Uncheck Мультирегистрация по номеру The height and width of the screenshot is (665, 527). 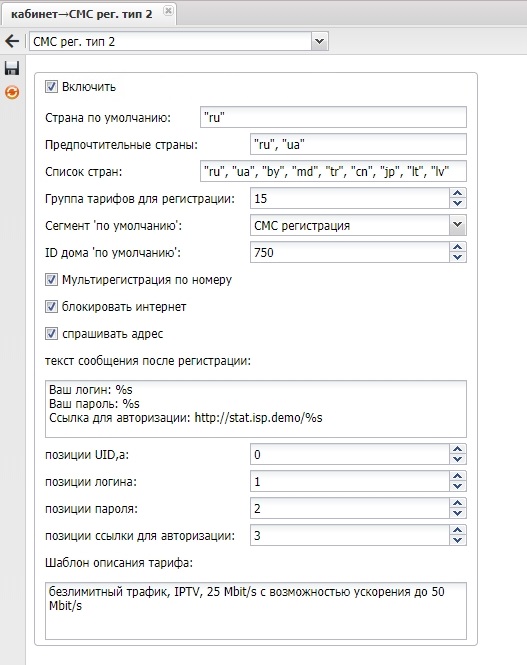[x=51, y=280]
